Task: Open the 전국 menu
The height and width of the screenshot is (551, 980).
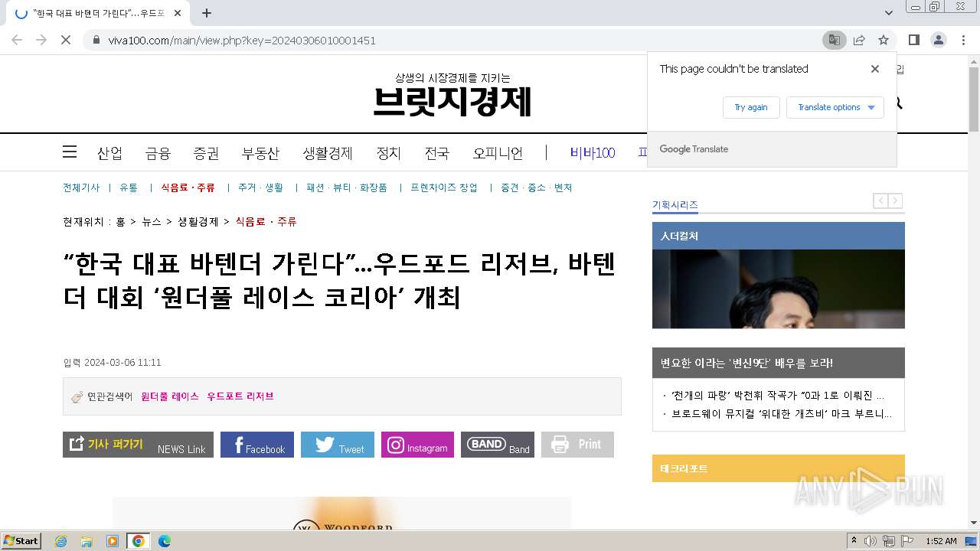Action: point(436,153)
